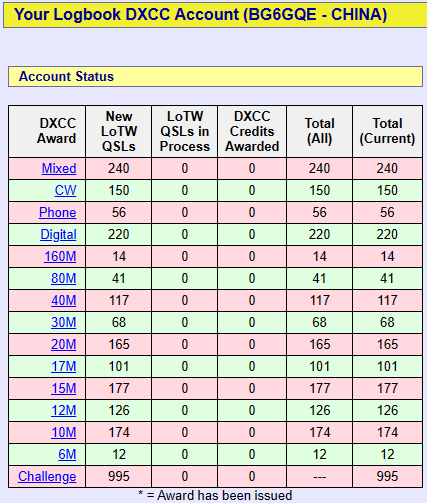427x503 pixels.
Task: Click Digital row Total (All) value 220
Action: [x=320, y=234]
